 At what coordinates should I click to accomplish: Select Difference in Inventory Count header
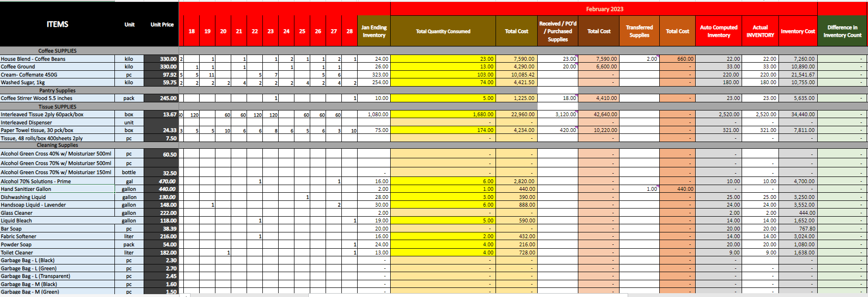pos(842,31)
